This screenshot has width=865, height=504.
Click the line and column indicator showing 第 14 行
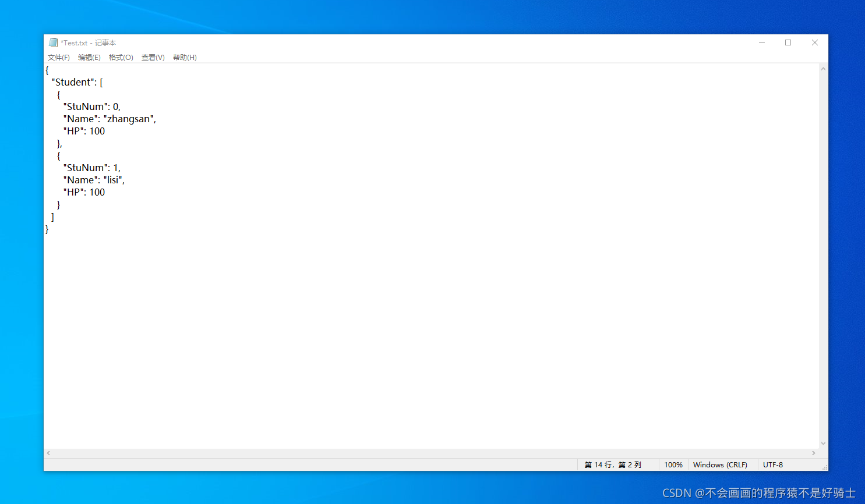pyautogui.click(x=613, y=464)
